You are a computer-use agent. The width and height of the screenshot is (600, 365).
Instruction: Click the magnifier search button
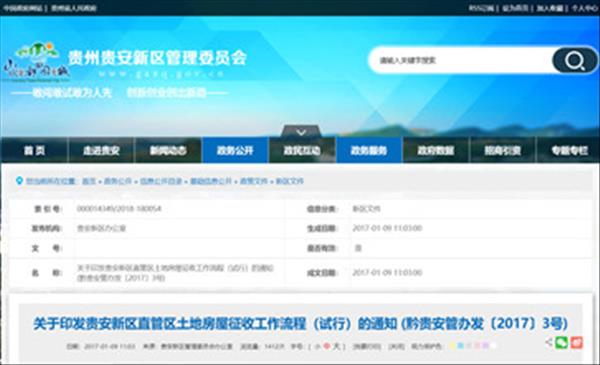coord(574,60)
